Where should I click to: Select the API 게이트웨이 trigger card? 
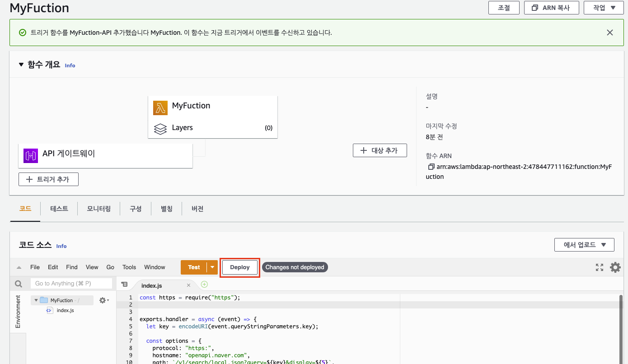(x=106, y=156)
